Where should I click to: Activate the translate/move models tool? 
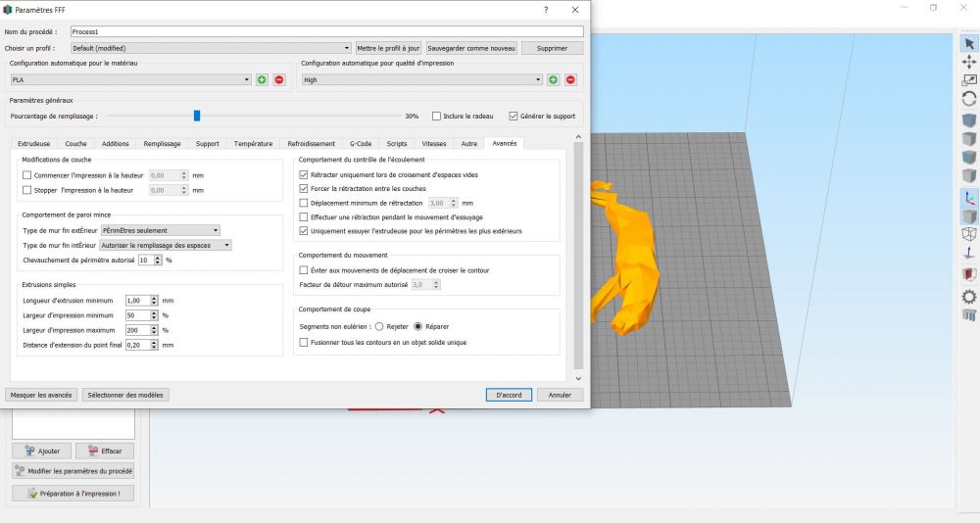tap(969, 62)
